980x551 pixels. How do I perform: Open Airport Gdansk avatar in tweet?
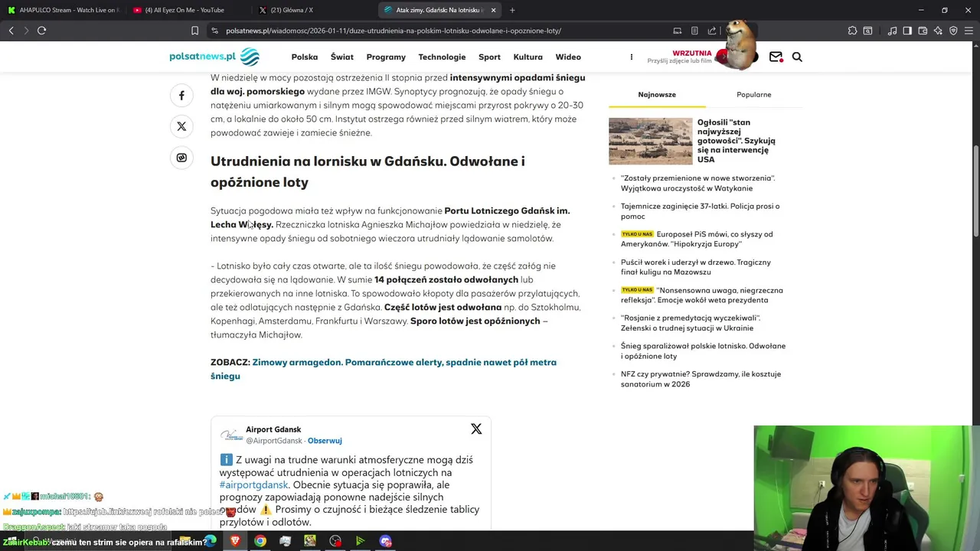tap(231, 435)
